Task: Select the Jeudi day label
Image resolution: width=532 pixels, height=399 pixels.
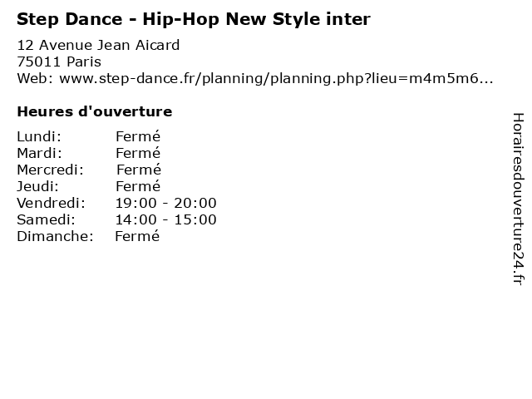Action: click(x=37, y=186)
